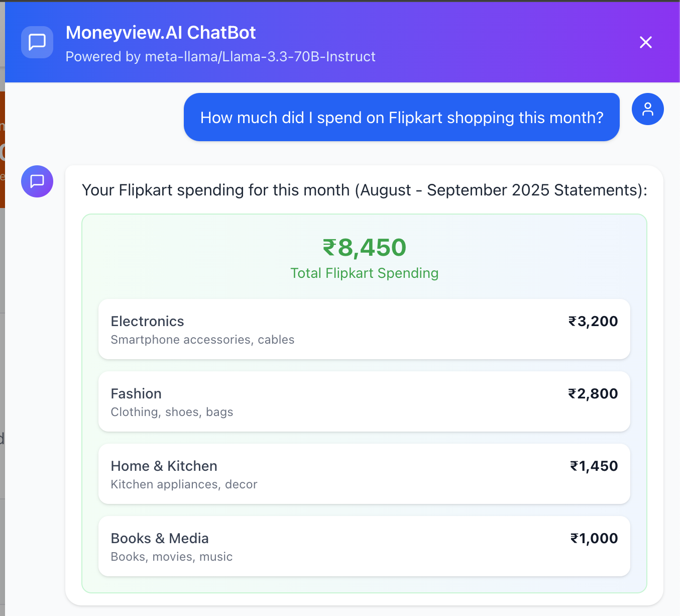Open the Fashion spending card
Image resolution: width=680 pixels, height=616 pixels.
[x=364, y=401]
